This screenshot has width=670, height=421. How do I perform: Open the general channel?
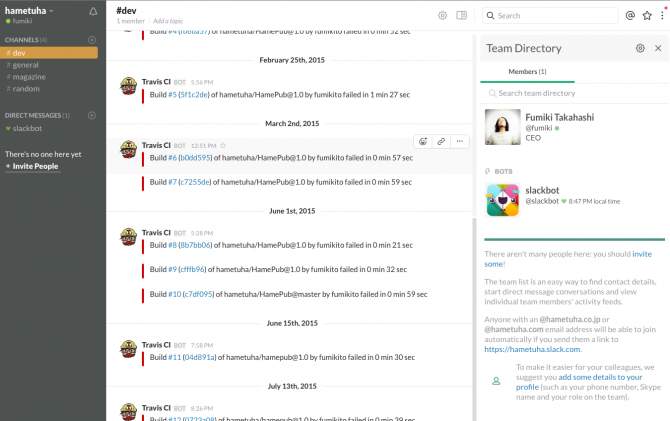[x=25, y=65]
